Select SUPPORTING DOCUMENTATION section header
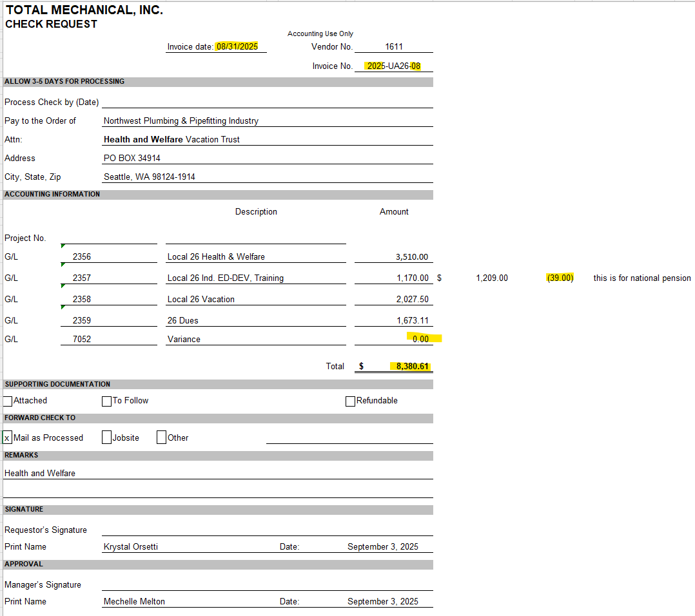Viewport: 695px width, 616px height. [218, 385]
